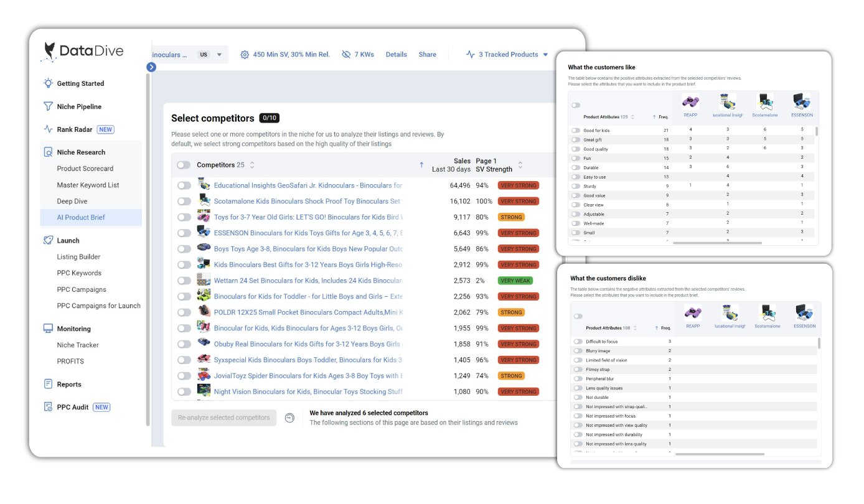Click the VERY WEAK badge on Wettarn row
864x504 pixels.
click(515, 281)
